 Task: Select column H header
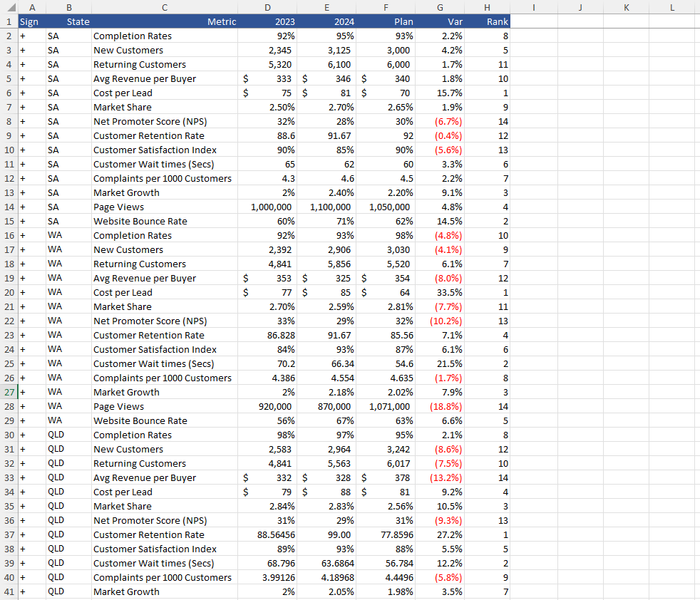point(487,7)
